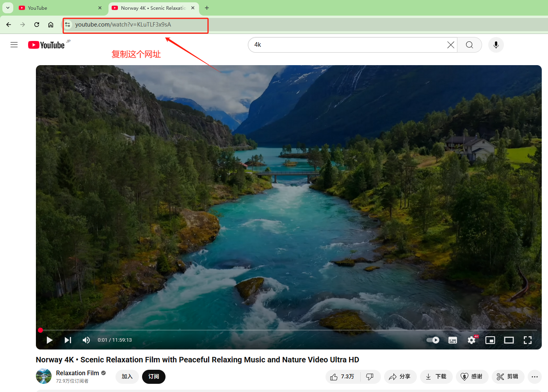
Task: Enable miniplayer mode
Action: 490,340
